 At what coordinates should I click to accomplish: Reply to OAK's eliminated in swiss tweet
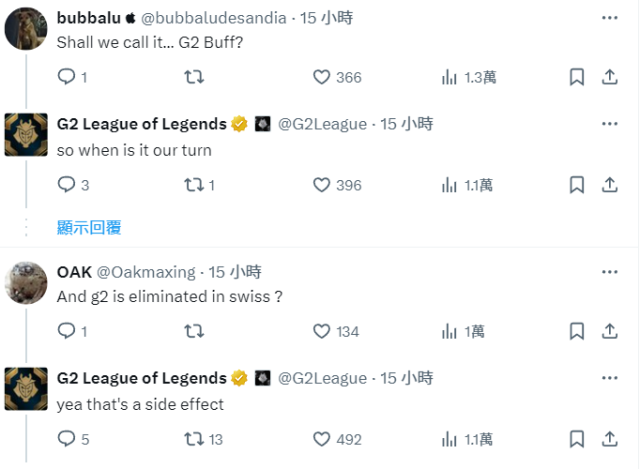67,331
